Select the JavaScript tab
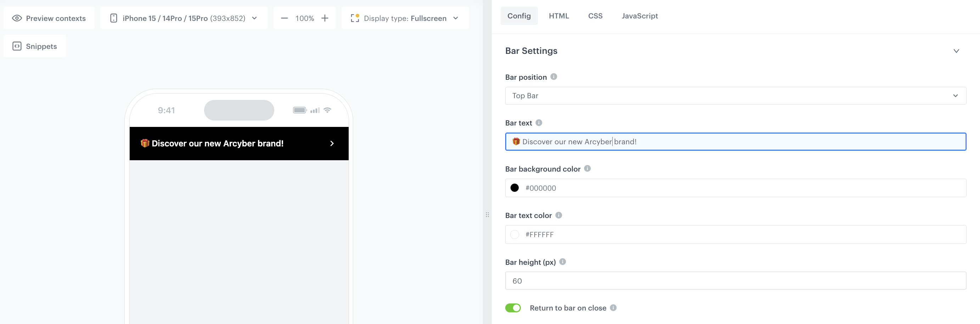The height and width of the screenshot is (324, 980). [640, 16]
